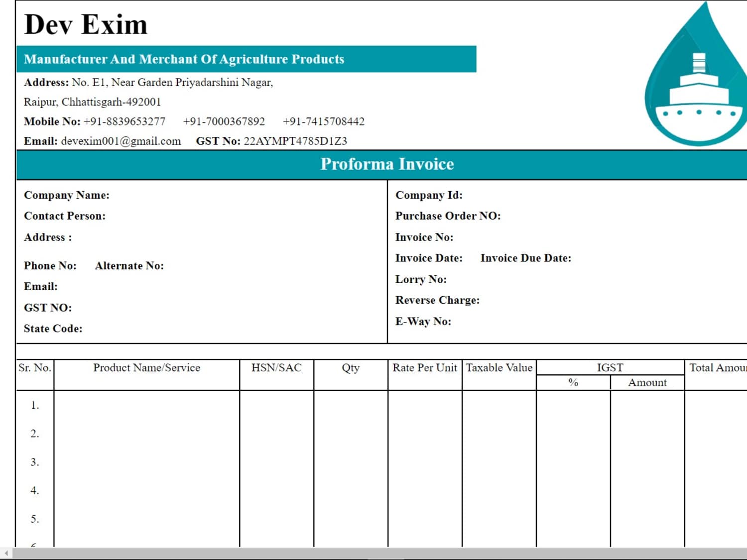The width and height of the screenshot is (747, 560).
Task: Click the Invoice Due Date label
Action: click(526, 258)
